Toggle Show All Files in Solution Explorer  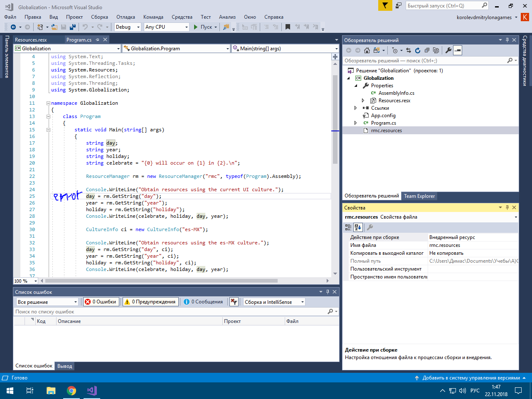[x=436, y=50]
